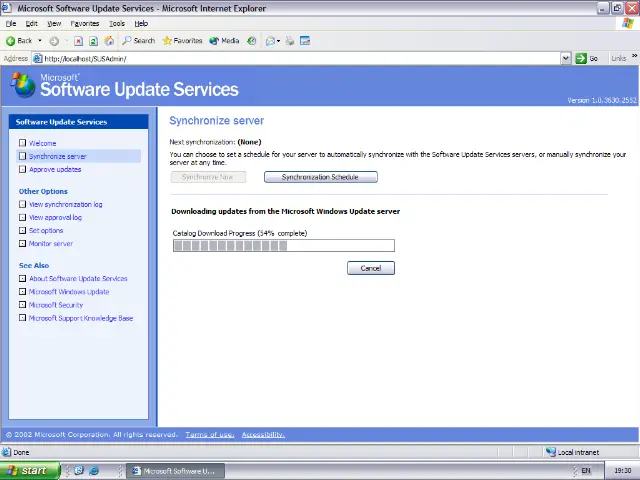Image resolution: width=640 pixels, height=480 pixels.
Task: Click the Windows flag logo in menu bar
Action: click(628, 23)
